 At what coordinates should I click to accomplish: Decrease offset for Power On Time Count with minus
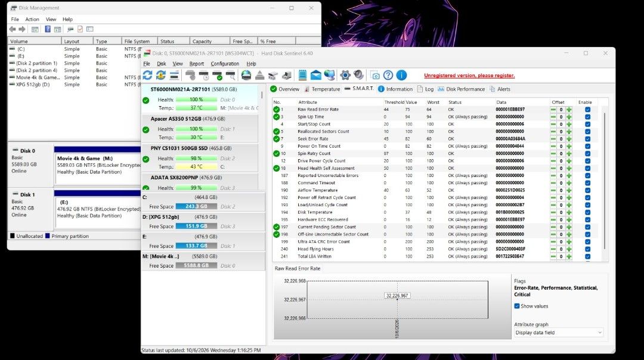pos(553,146)
